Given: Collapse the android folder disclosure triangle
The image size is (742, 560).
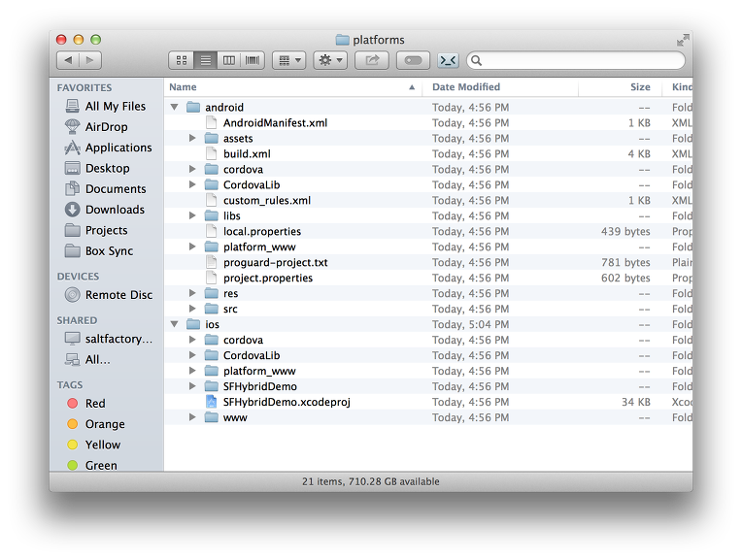Looking at the screenshot, I should pos(175,108).
